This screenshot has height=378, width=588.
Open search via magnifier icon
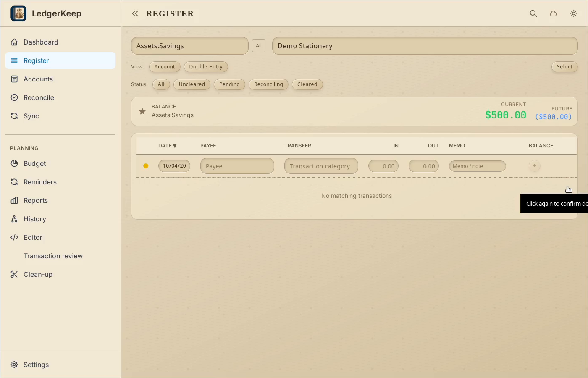pos(533,13)
